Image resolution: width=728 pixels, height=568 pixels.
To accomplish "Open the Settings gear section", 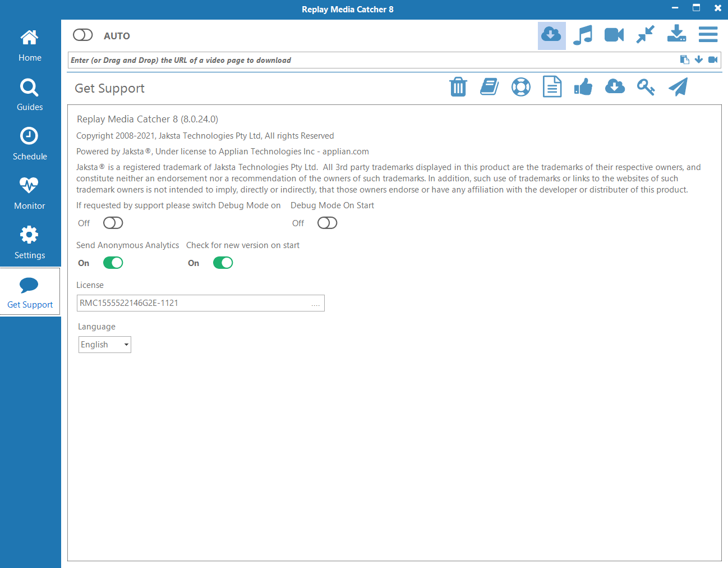I will pyautogui.click(x=30, y=243).
